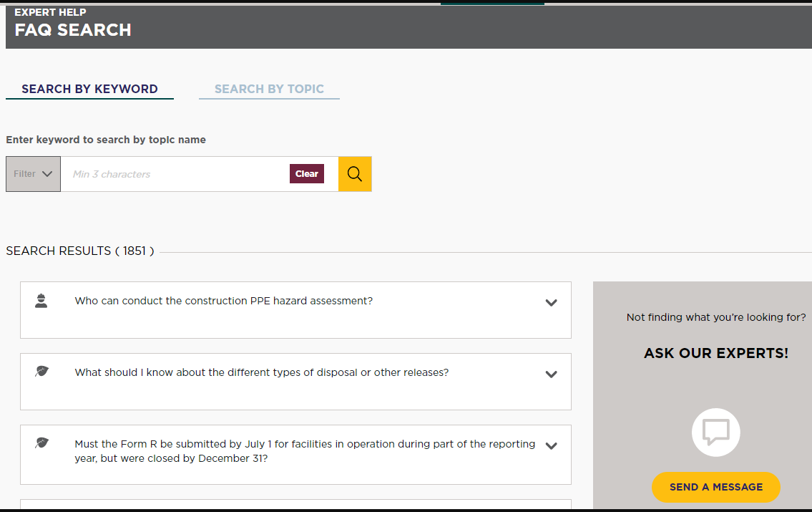
Task: Switch to Search By Topic tab
Action: tap(269, 89)
